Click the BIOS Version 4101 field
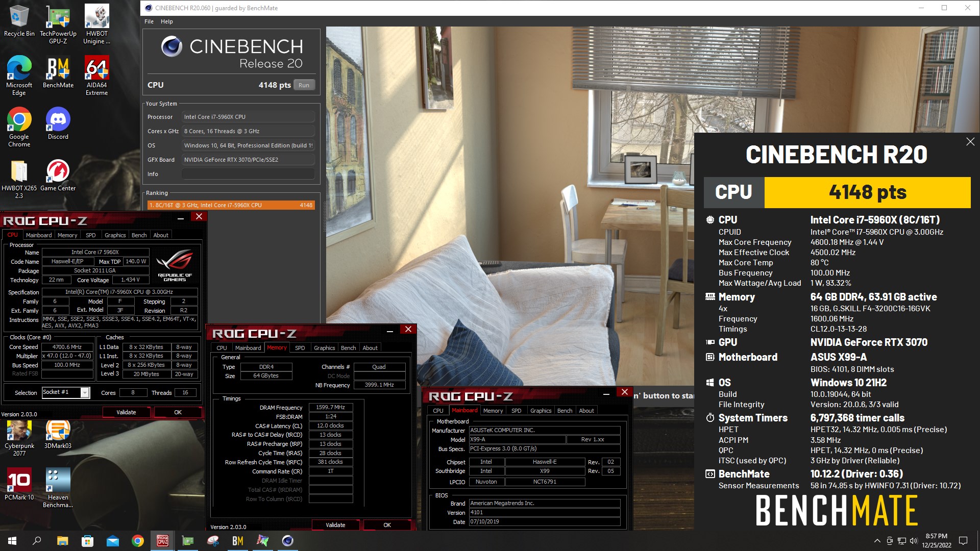980x551 pixels. pos(545,513)
